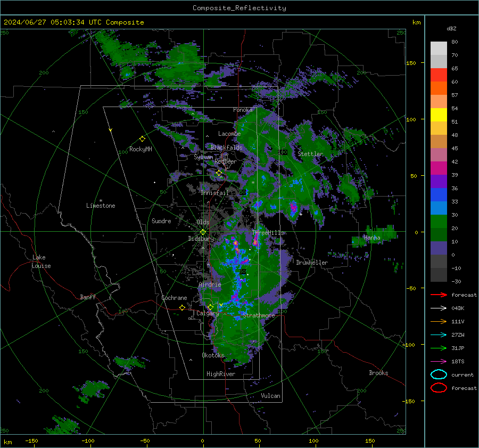This screenshot has height=448, width=479.
Task: Click the orange 60-57 dBZ swatch
Action: [x=439, y=88]
